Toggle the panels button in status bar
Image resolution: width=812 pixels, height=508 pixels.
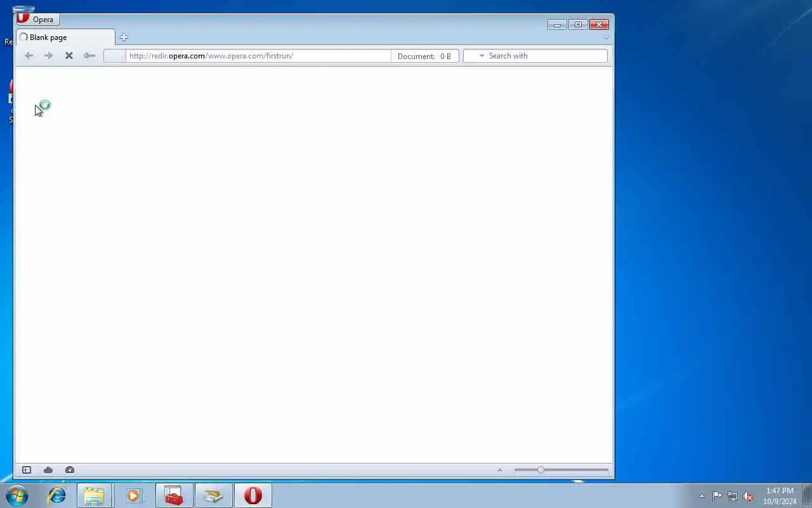[27, 470]
